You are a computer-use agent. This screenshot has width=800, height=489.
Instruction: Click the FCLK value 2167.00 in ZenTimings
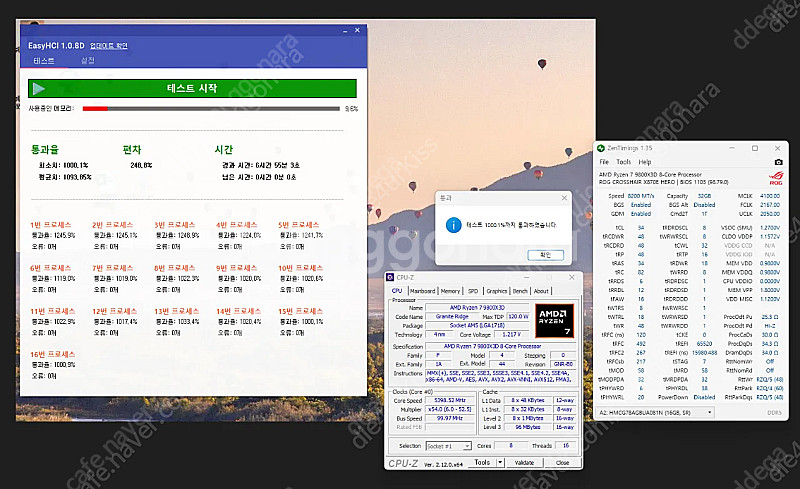pos(769,205)
